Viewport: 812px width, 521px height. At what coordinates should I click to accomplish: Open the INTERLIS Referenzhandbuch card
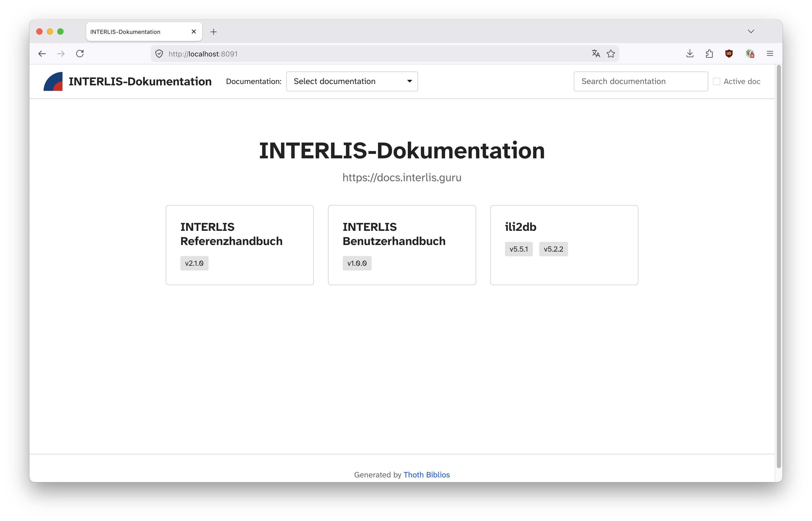240,245
